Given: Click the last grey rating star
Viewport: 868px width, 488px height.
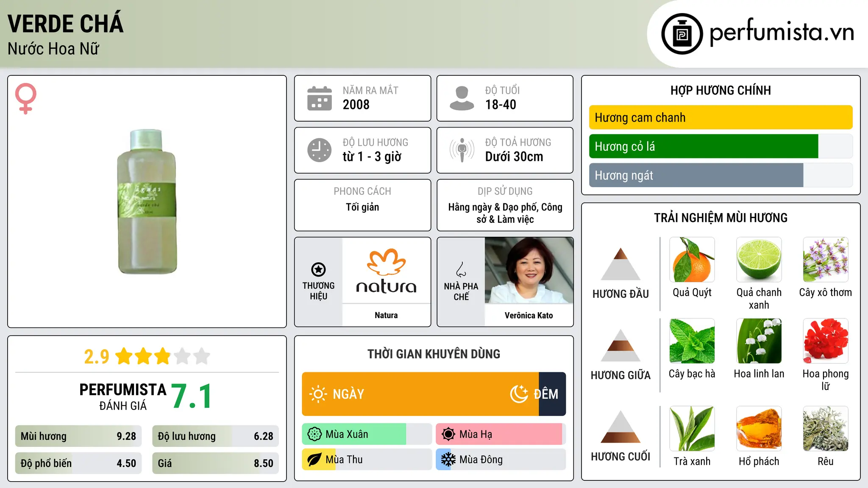Looking at the screenshot, I should click(202, 356).
